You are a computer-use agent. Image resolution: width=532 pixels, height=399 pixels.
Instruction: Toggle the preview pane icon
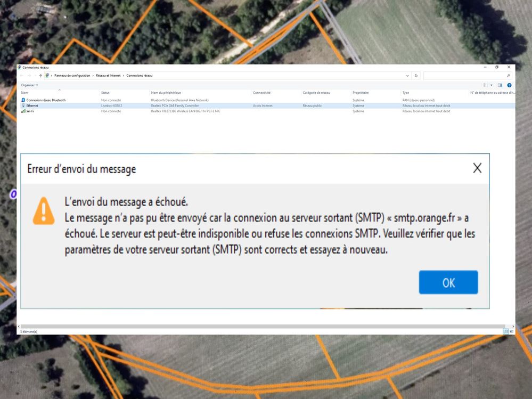point(500,85)
